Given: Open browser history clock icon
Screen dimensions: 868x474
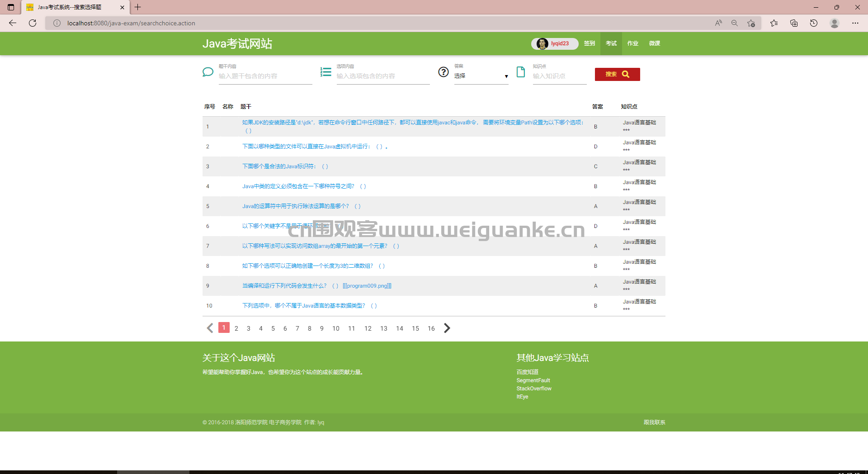Looking at the screenshot, I should (814, 23).
